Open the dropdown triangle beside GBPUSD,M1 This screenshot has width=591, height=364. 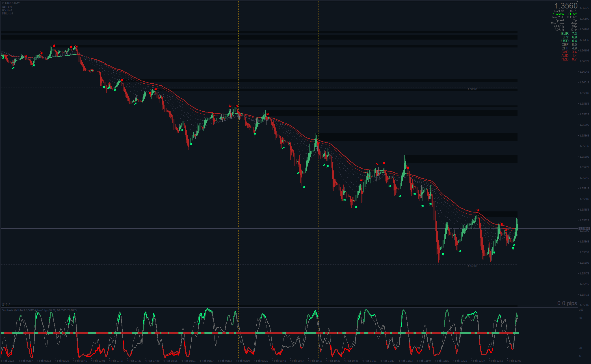[3, 3]
